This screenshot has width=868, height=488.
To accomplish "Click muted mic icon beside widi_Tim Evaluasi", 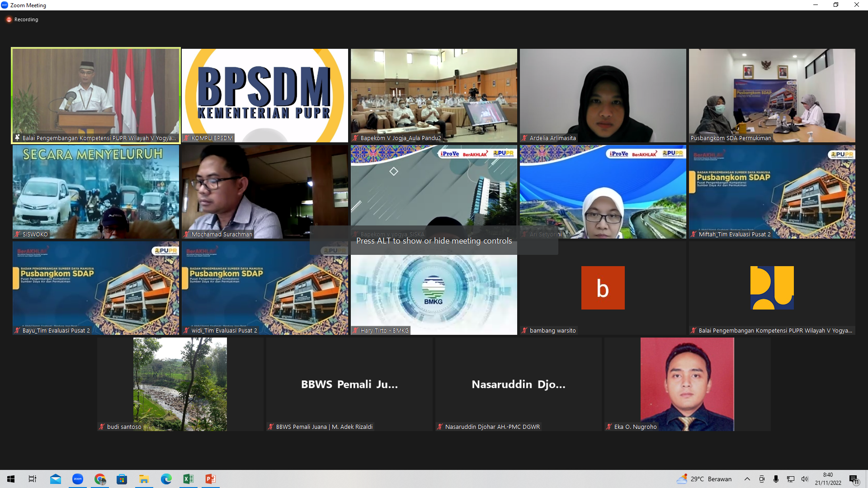I will (x=186, y=330).
